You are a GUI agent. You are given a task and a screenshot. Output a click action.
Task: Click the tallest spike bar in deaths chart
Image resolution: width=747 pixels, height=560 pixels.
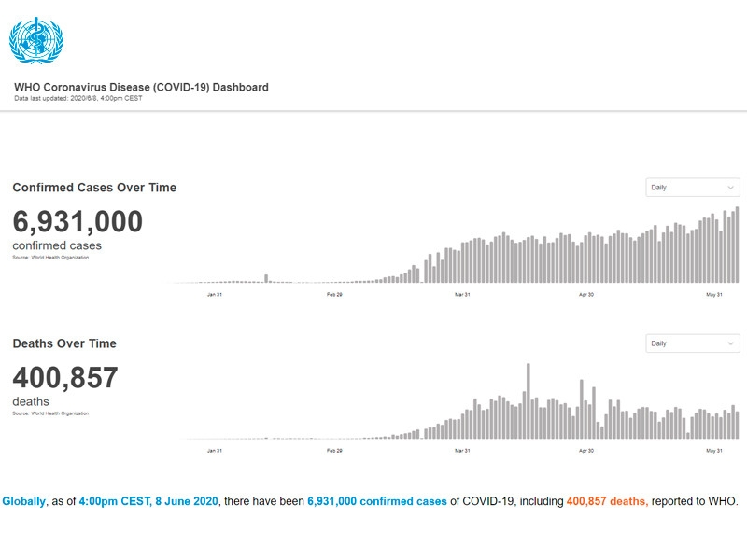click(529, 401)
